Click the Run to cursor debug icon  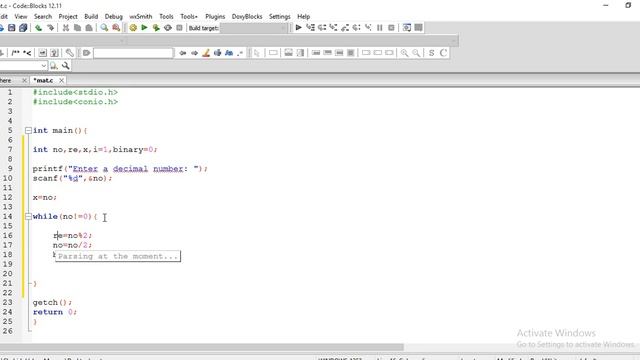click(x=310, y=28)
